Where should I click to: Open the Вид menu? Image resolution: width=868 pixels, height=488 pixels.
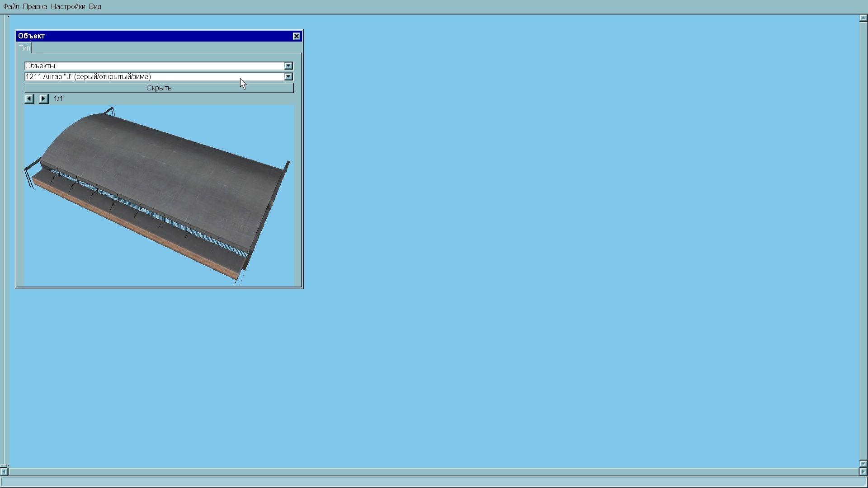[95, 6]
